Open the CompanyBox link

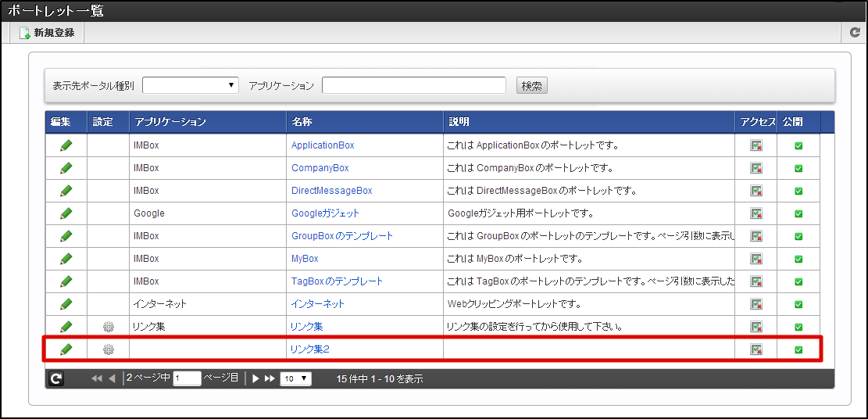coord(320,168)
